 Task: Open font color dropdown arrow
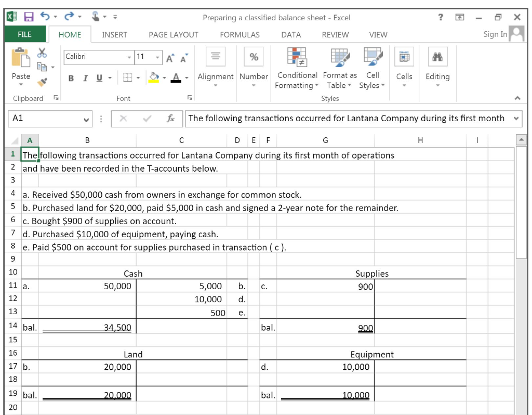click(187, 78)
